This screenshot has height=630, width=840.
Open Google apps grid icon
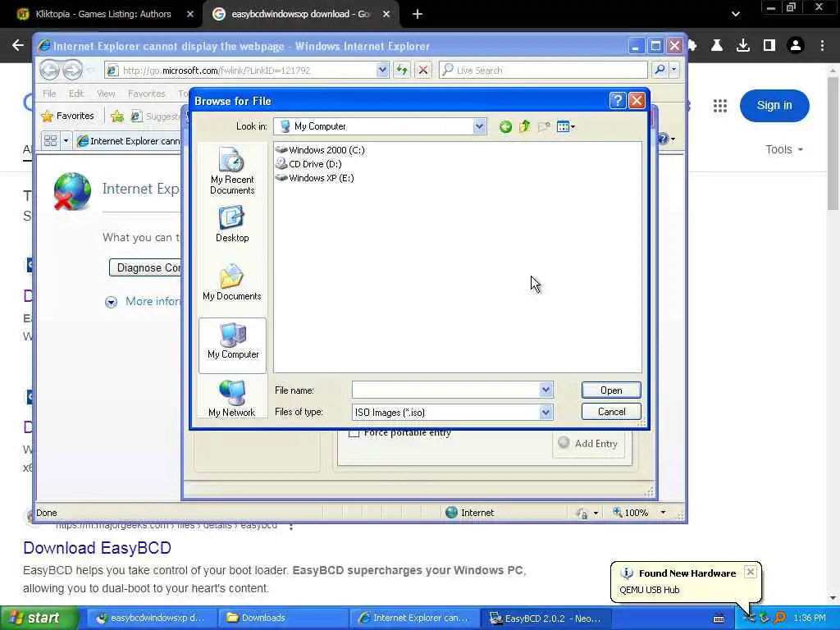pyautogui.click(x=720, y=106)
